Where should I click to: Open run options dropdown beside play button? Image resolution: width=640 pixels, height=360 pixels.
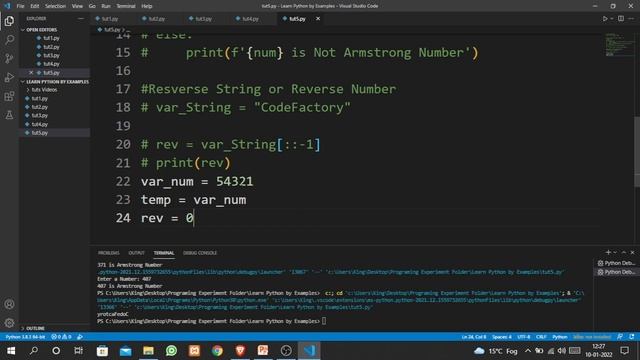pyautogui.click(x=612, y=19)
